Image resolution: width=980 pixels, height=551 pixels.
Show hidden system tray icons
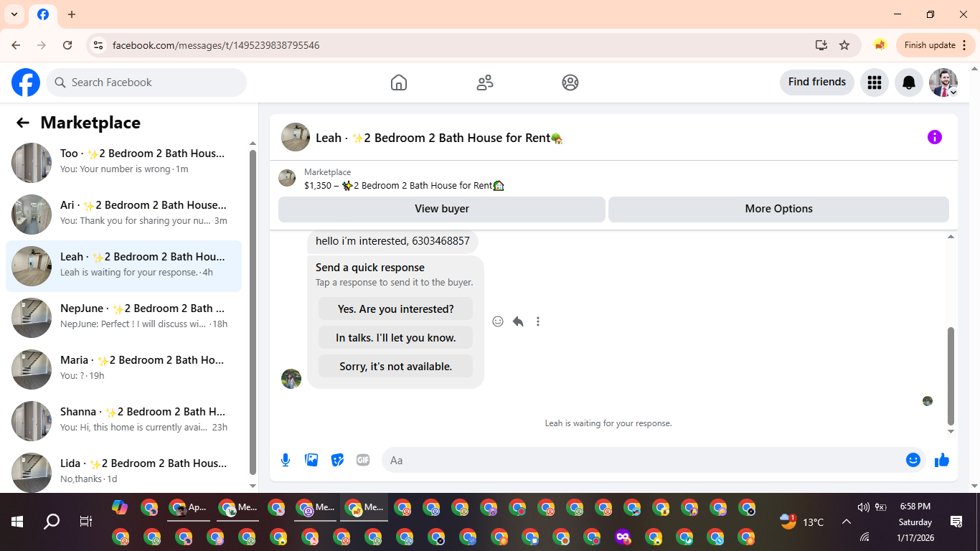(x=847, y=522)
